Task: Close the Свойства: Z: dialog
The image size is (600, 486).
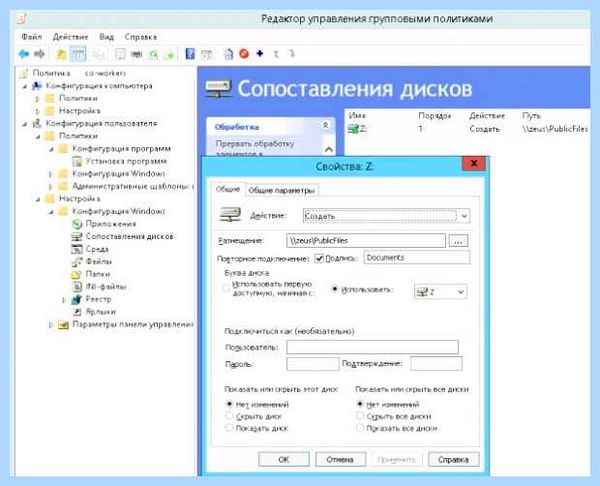Action: point(474,163)
